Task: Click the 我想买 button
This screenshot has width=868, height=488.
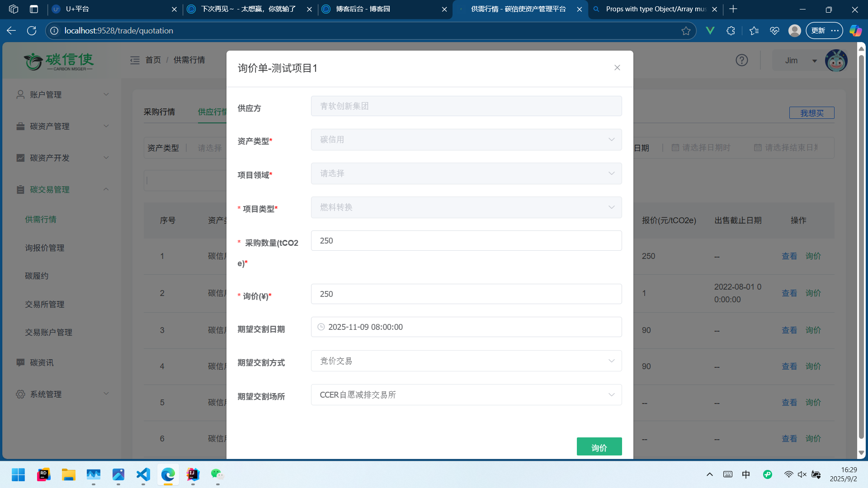Action: coord(811,113)
